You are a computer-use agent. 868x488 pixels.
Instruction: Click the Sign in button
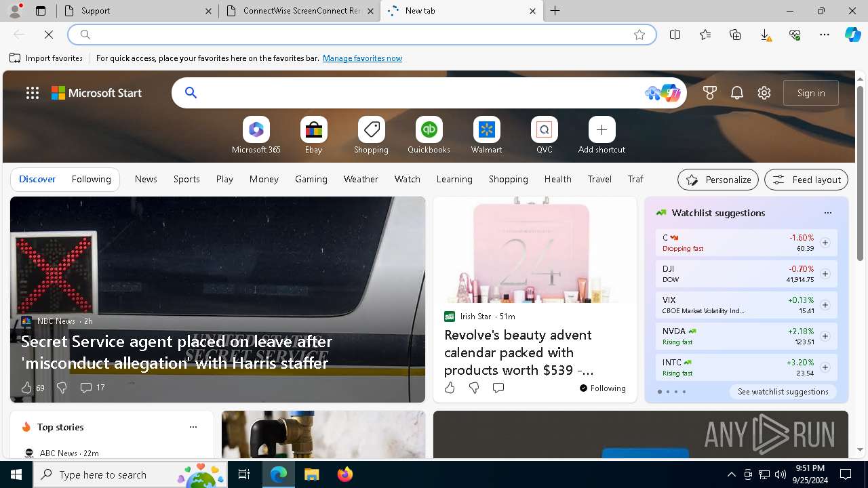coord(811,93)
